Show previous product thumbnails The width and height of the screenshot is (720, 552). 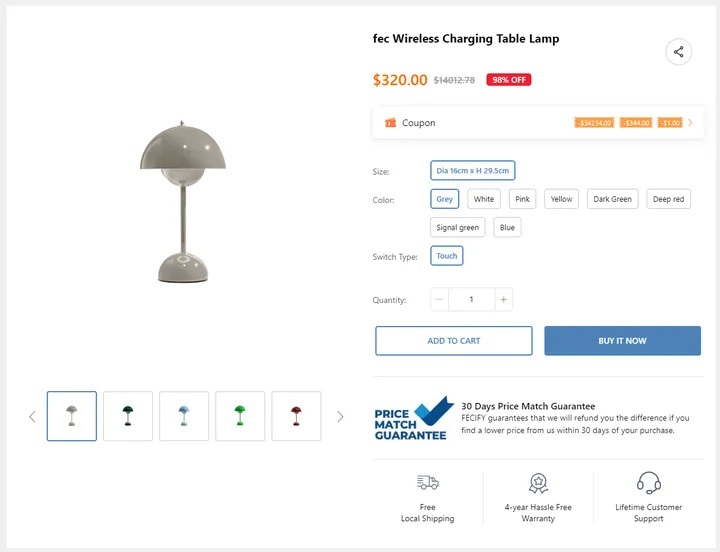coord(32,416)
